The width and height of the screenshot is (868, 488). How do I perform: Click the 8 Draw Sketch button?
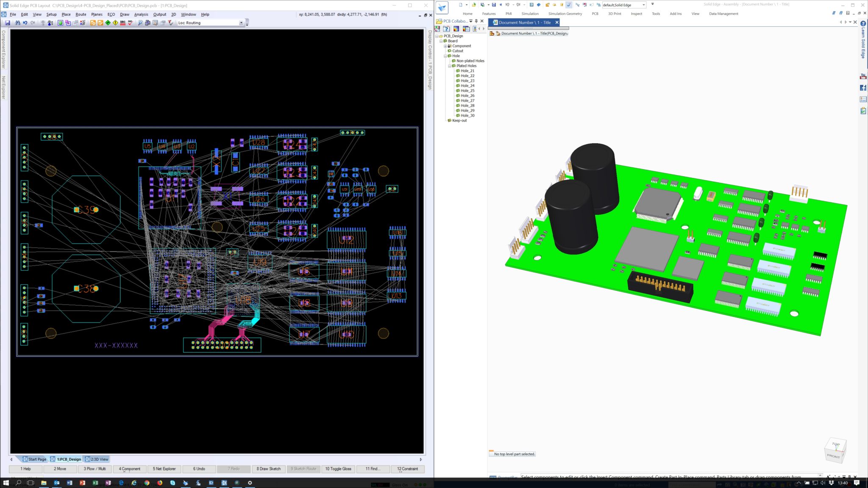268,469
